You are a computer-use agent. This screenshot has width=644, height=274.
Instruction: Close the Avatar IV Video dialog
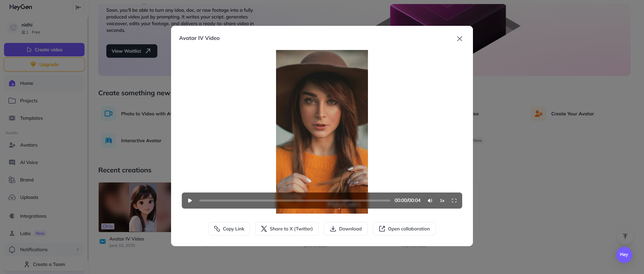[x=460, y=39]
